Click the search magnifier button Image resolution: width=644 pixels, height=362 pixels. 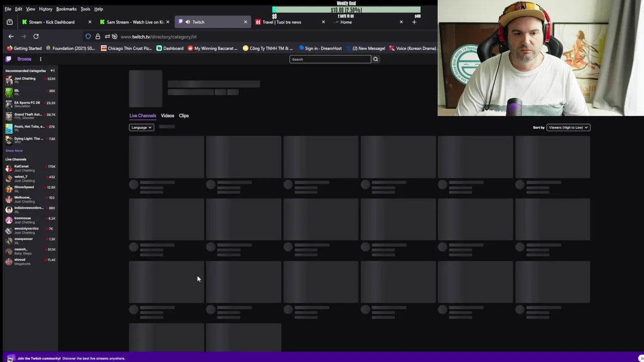tap(375, 59)
